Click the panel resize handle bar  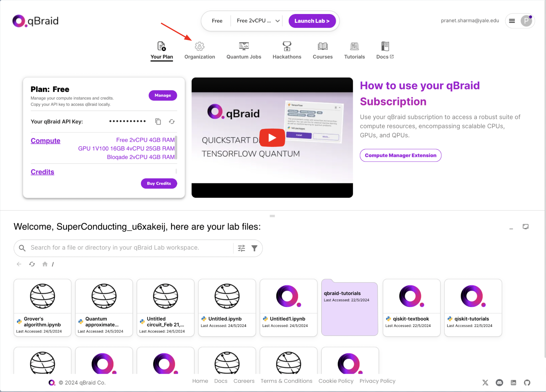coord(272,216)
